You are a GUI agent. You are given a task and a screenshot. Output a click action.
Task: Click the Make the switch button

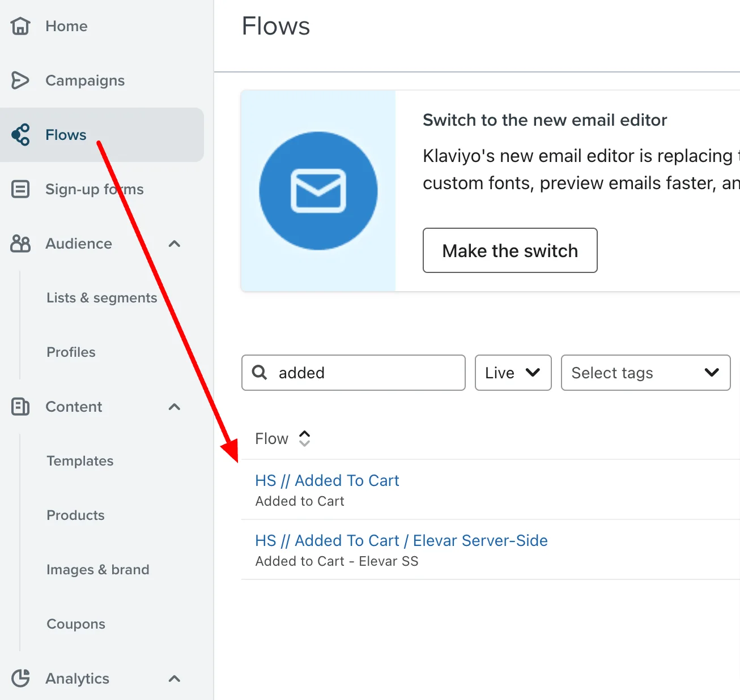coord(510,250)
